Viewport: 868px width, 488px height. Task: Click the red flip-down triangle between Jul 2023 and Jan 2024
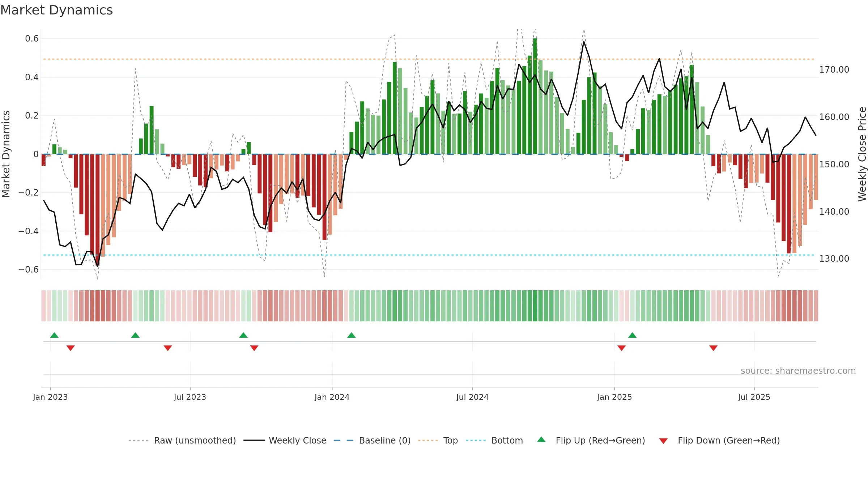tap(254, 348)
